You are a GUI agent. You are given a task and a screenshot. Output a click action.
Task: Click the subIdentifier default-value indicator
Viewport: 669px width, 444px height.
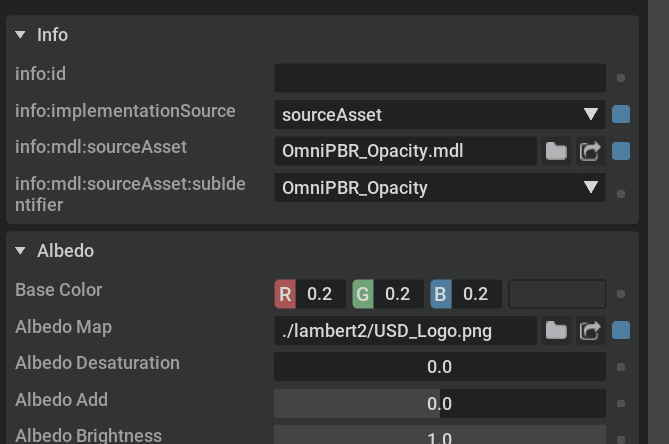621,194
